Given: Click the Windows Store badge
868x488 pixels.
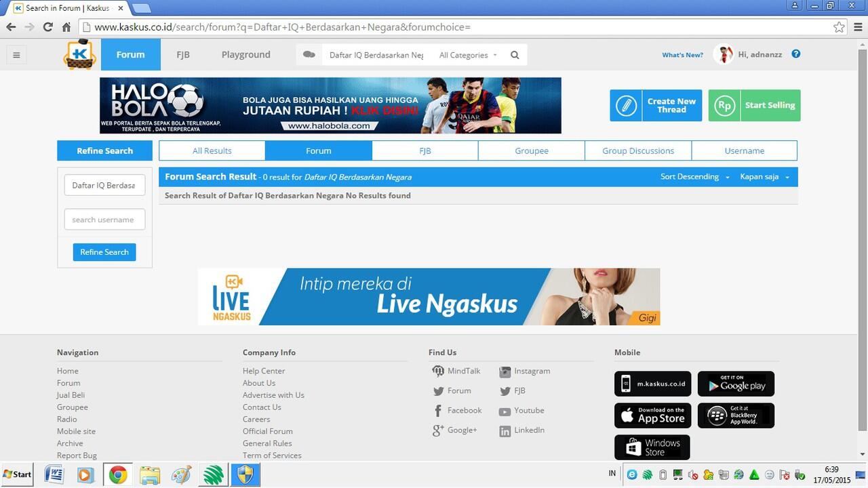Looking at the screenshot, I should (x=652, y=447).
